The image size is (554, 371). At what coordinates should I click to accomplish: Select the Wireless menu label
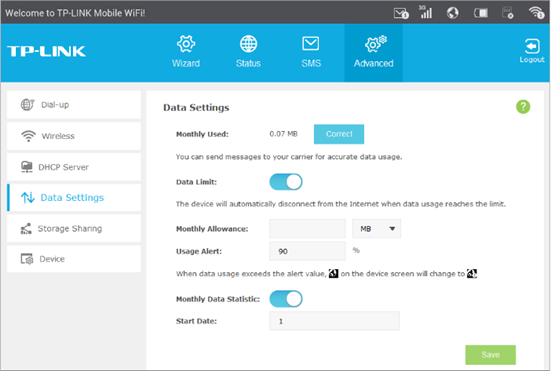[58, 136]
